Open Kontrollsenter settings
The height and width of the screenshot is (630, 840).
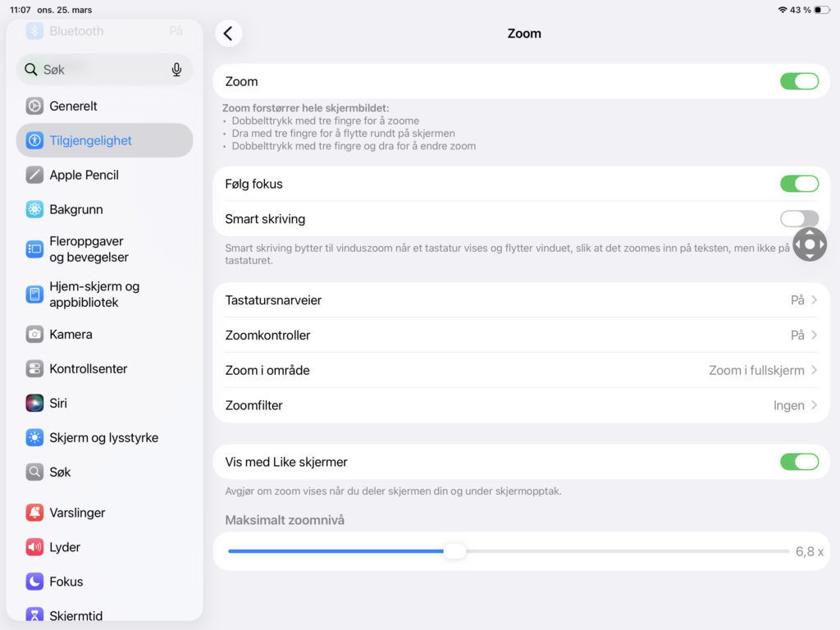(x=104, y=368)
